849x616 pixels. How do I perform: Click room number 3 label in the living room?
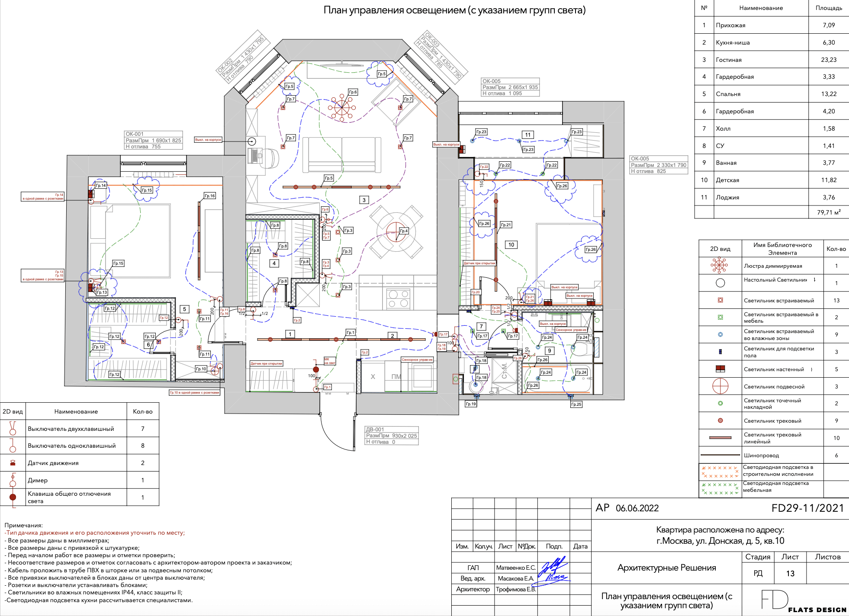364,200
